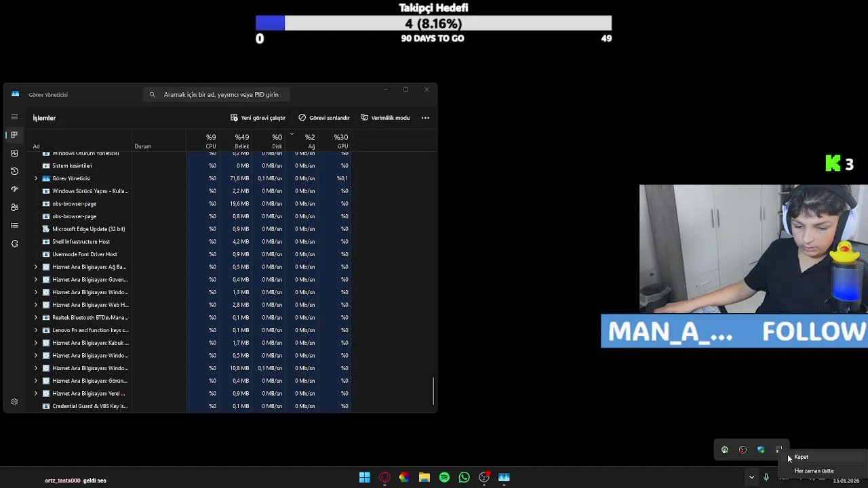Expand Hizmet Ana Bilgisayarı: Web H... row
The width and height of the screenshot is (868, 488).
(36, 305)
